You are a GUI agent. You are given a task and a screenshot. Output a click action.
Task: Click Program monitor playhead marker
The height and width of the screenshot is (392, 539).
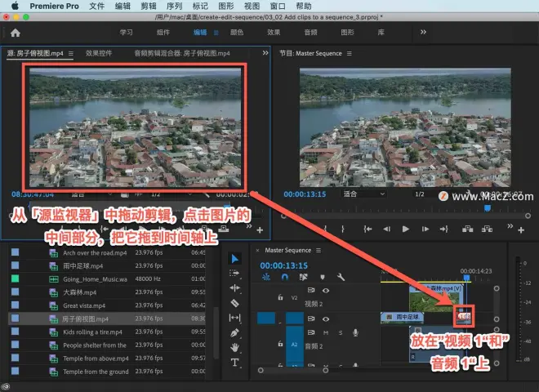pyautogui.click(x=488, y=208)
